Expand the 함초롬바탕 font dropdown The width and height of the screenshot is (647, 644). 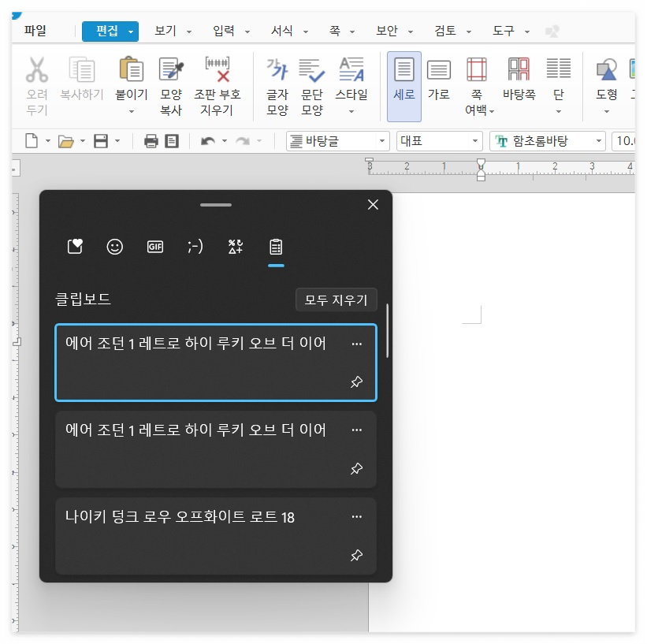[599, 141]
